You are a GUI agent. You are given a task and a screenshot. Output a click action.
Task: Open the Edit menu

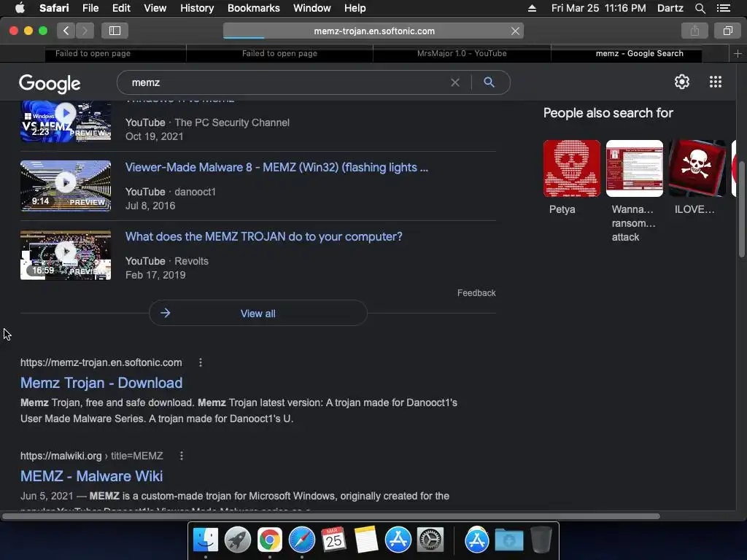[121, 8]
